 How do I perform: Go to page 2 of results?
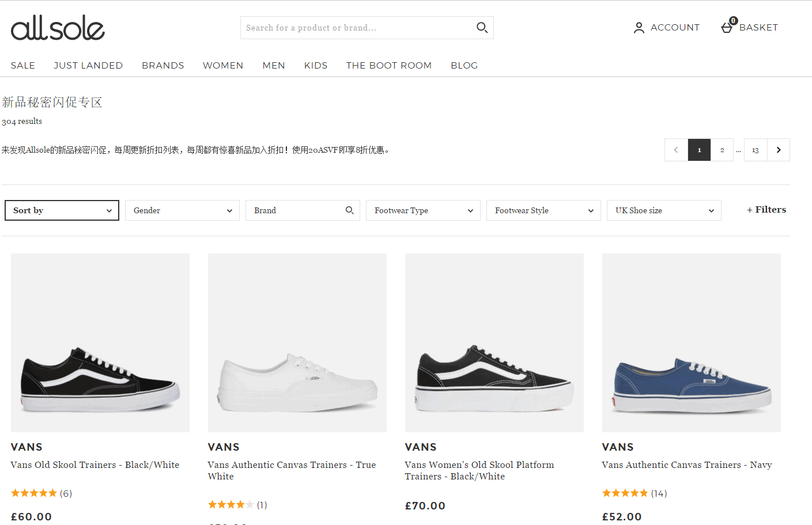click(722, 150)
